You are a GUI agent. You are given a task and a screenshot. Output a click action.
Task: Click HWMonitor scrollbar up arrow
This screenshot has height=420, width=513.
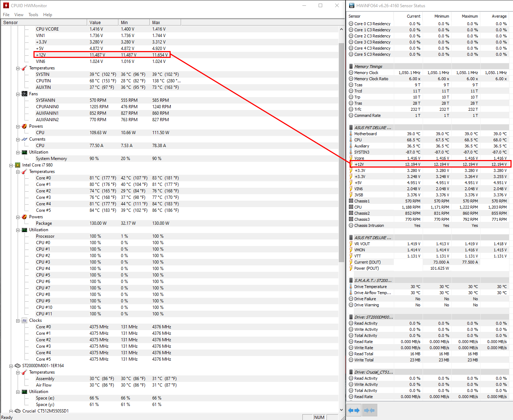[342, 29]
